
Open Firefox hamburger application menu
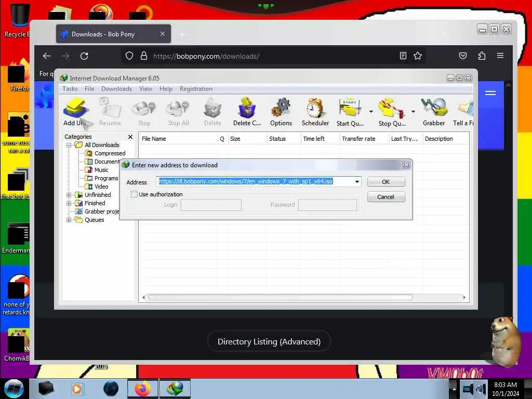click(500, 56)
